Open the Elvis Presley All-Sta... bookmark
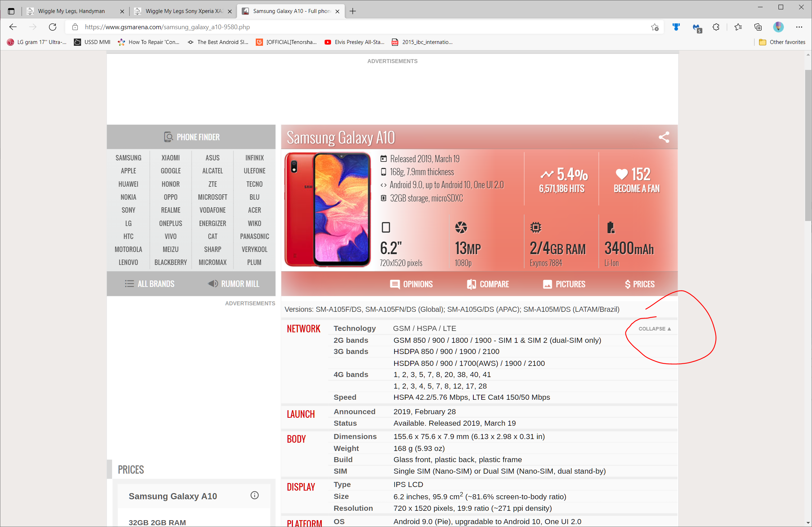 click(x=354, y=42)
